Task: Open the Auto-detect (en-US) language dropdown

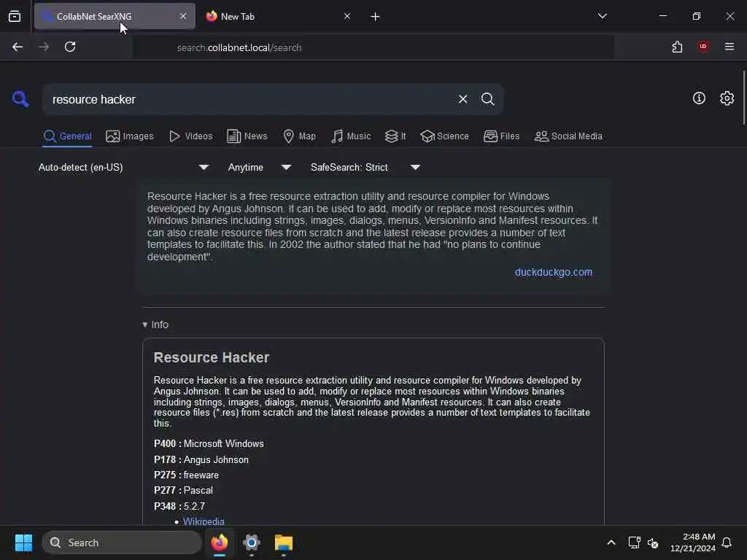Action: 123,167
